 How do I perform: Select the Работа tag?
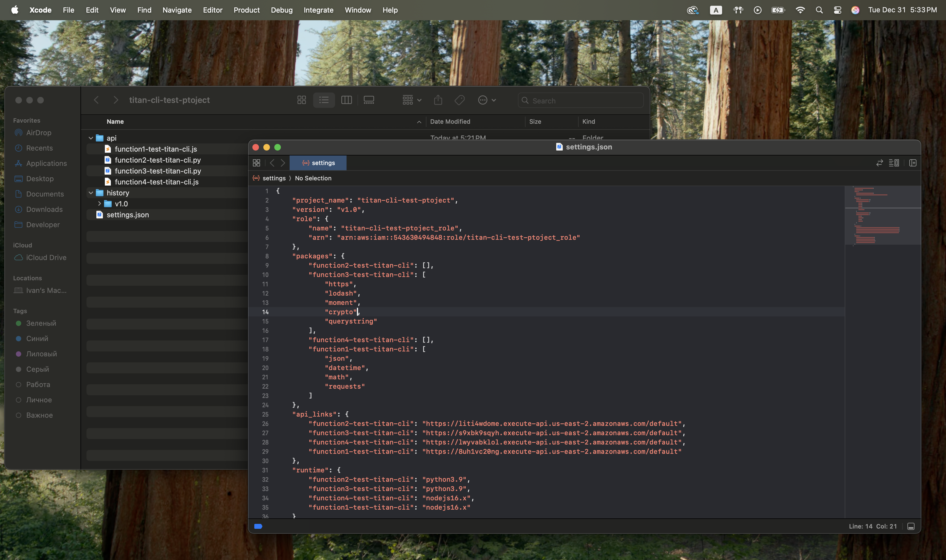[38, 385]
